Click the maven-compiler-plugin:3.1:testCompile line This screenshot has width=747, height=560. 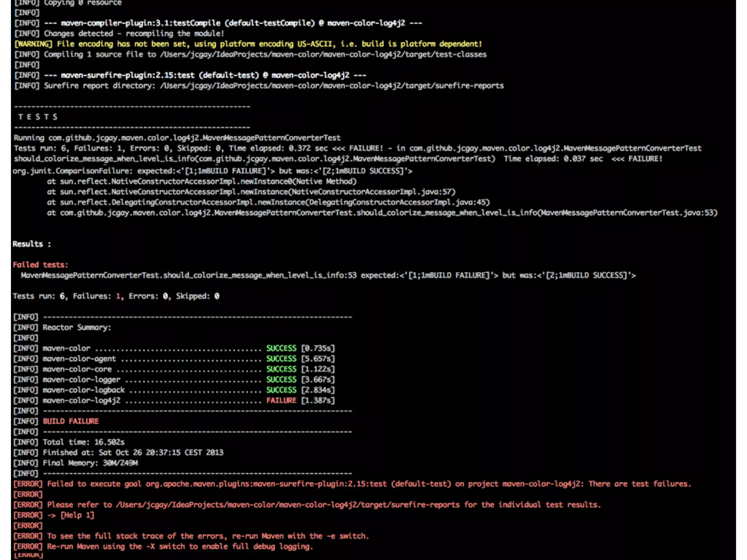(x=218, y=23)
